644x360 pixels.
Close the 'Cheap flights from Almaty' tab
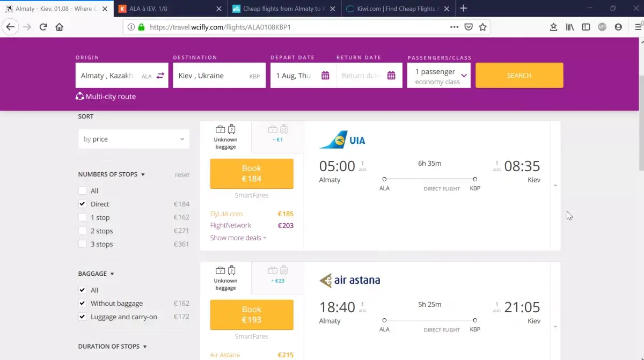point(332,9)
